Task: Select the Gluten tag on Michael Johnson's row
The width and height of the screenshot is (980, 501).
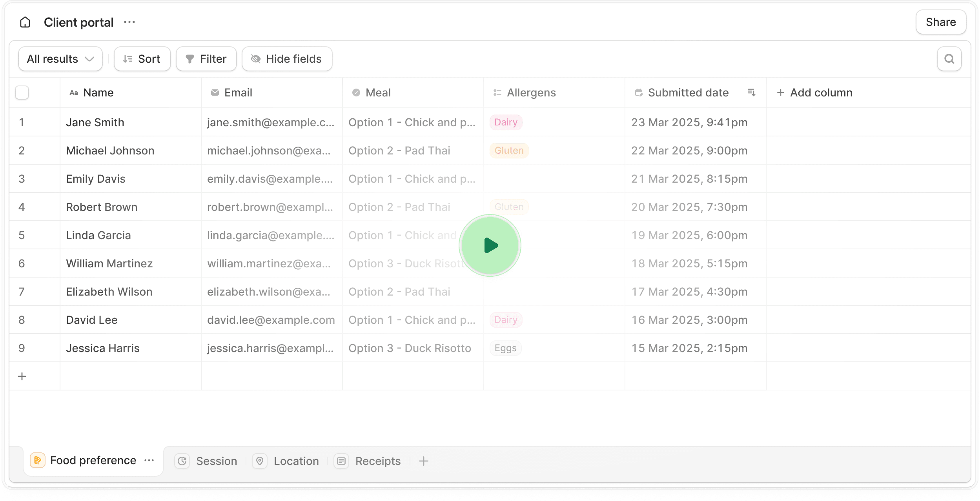Action: [508, 150]
